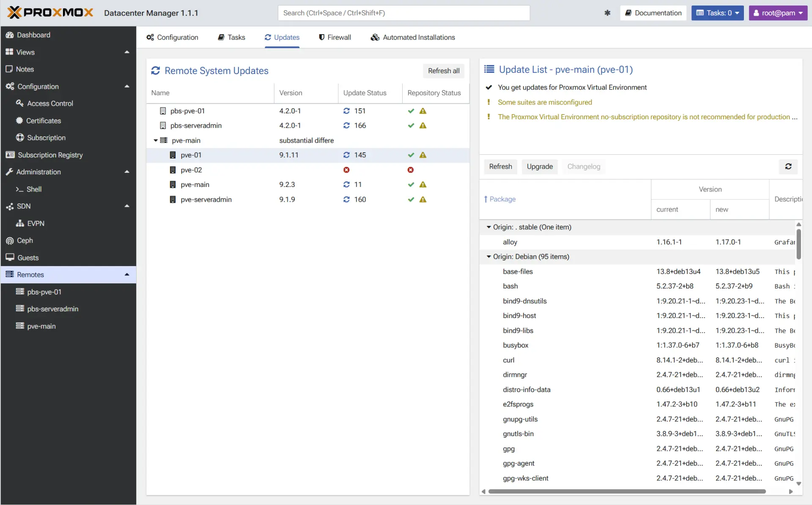The width and height of the screenshot is (812, 505).
Task: Click the Subscription lifebuoy icon
Action: tap(20, 137)
